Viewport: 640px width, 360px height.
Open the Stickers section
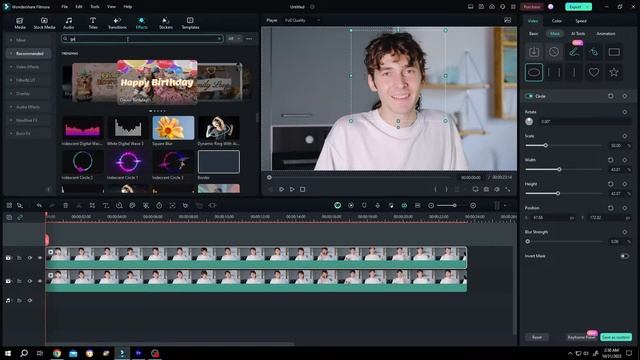(x=166, y=23)
